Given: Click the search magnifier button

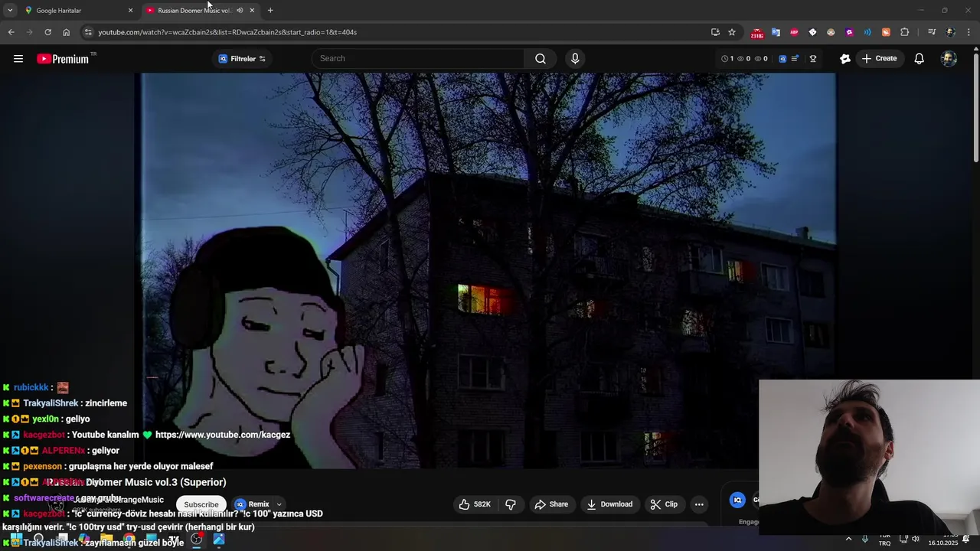Looking at the screenshot, I should 541,58.
